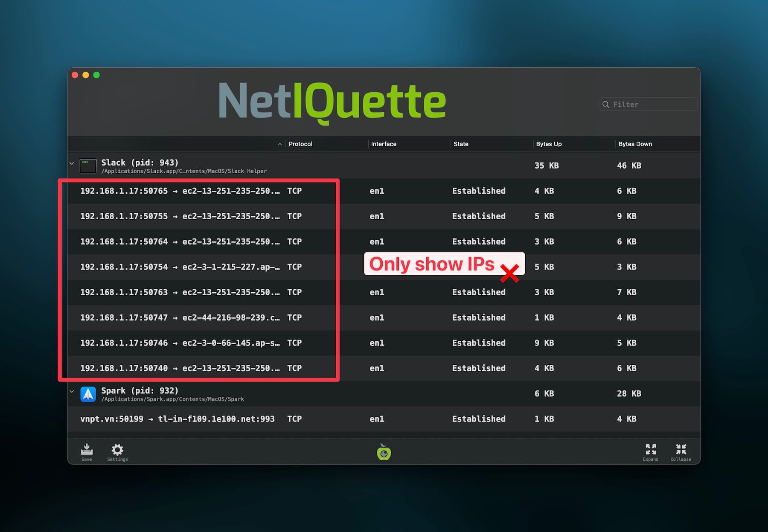Click the Slack Helper path text
Viewport: 768px width, 532px height.
click(184, 172)
